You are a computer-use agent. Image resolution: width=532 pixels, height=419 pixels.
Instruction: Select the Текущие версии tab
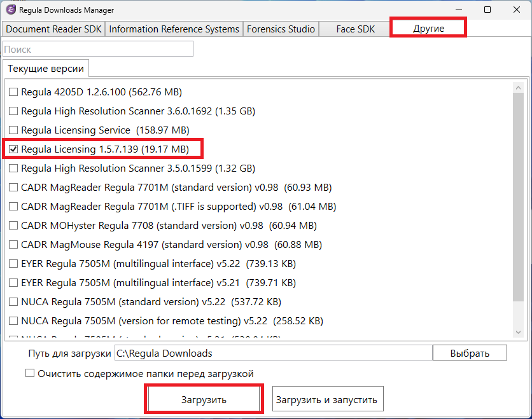(46, 69)
